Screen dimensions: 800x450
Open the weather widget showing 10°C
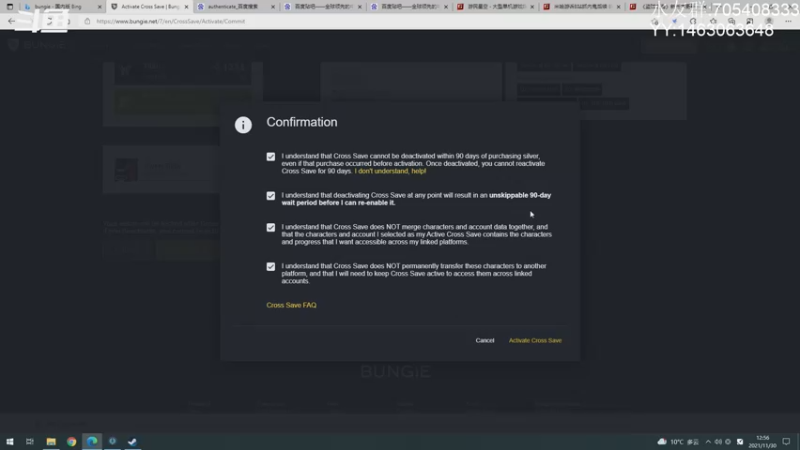(678, 442)
